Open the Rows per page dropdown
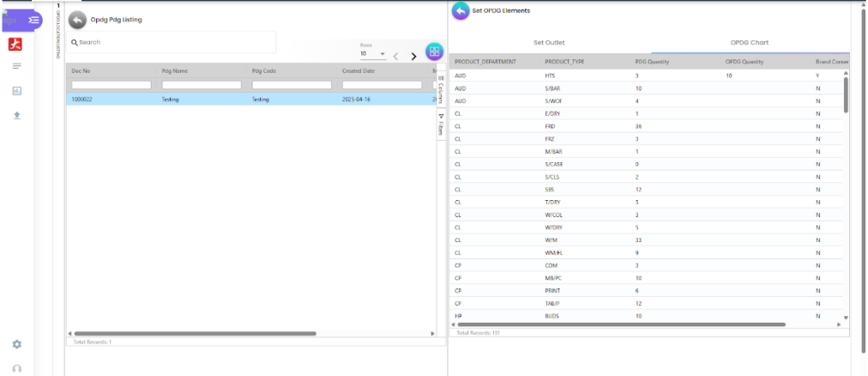The image size is (868, 376). click(372, 54)
